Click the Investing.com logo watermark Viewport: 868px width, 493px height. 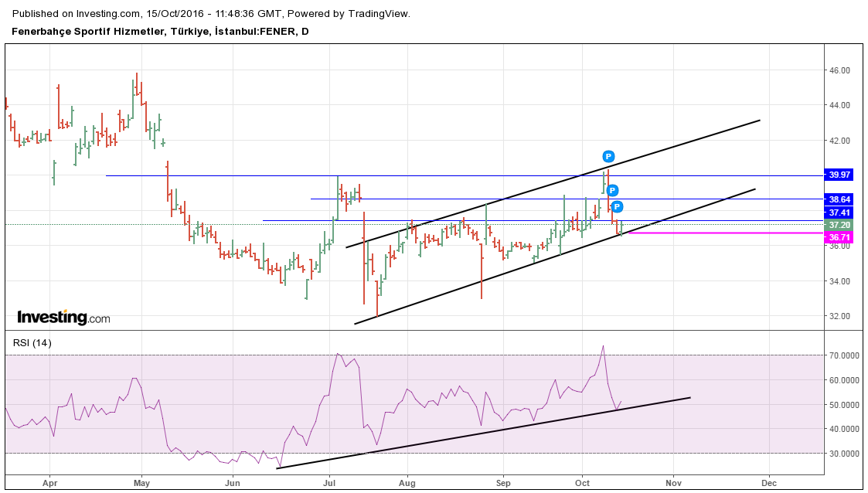(x=63, y=318)
